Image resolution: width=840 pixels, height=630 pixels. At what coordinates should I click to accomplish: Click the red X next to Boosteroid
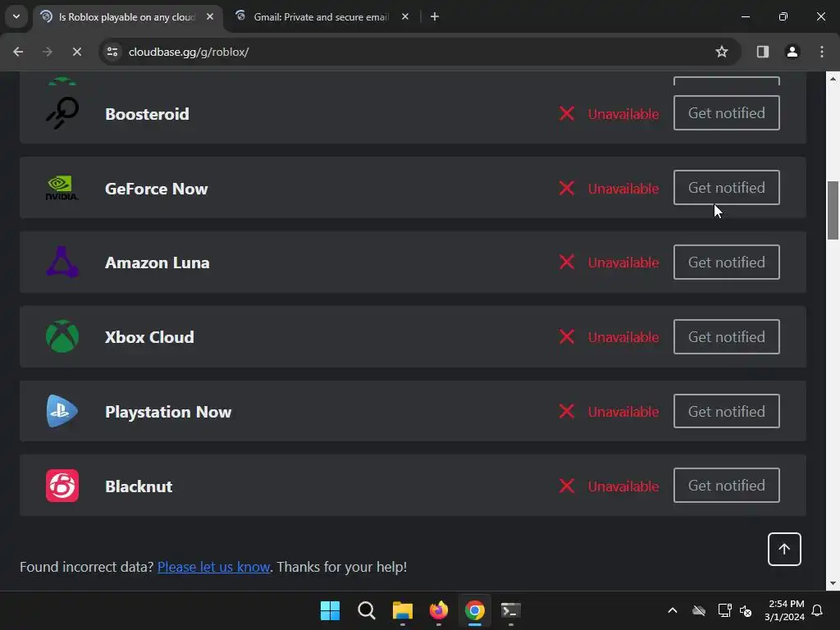(567, 113)
